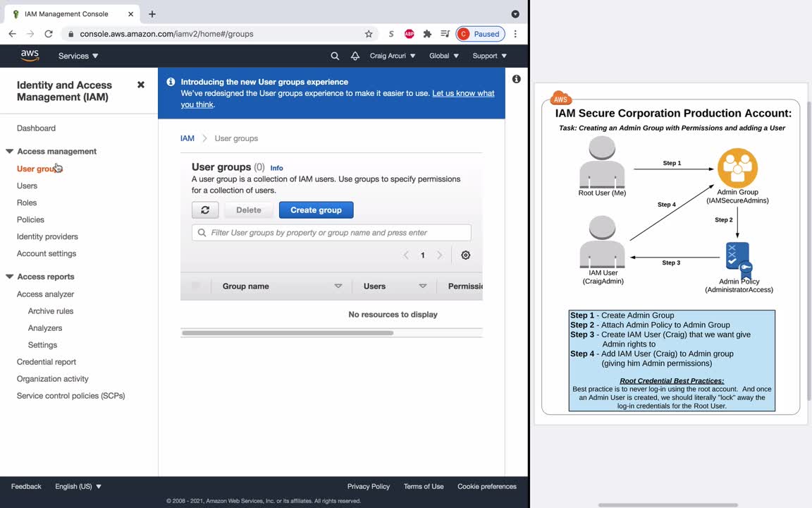Go to previous page arrow in pagination
The image size is (812, 508).
[406, 255]
